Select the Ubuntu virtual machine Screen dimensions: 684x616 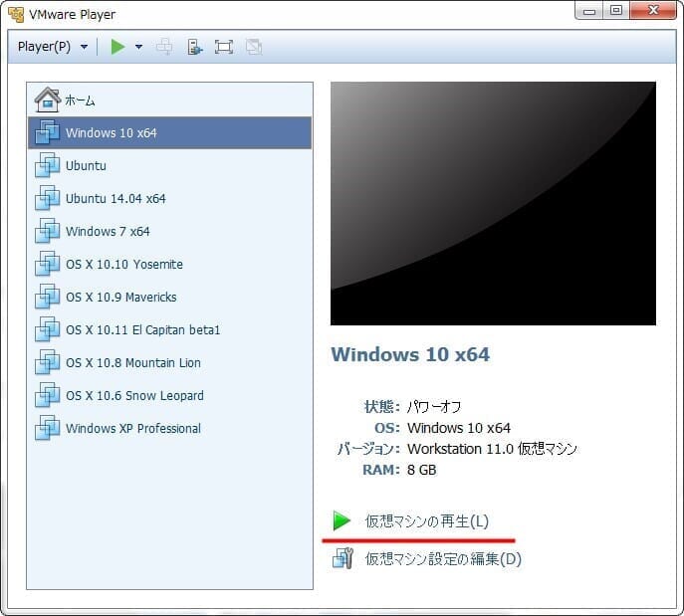point(86,166)
